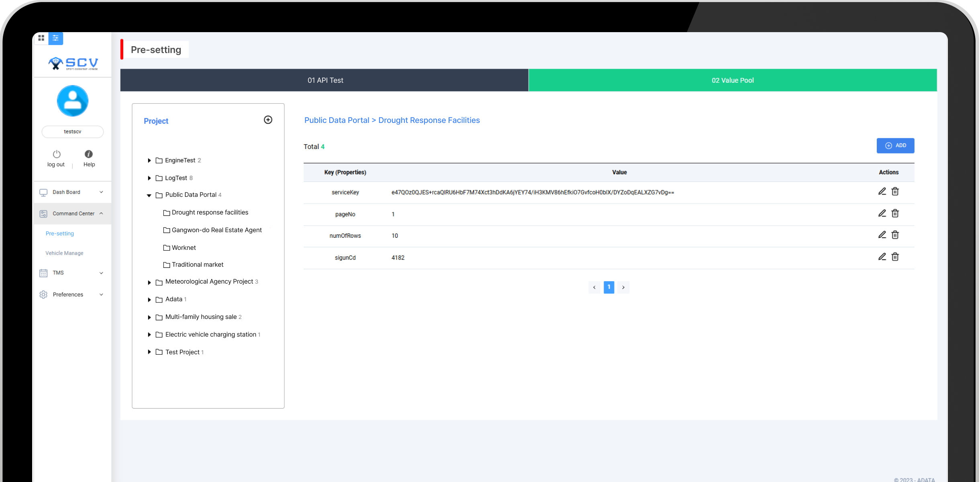Expand the TMS menu chevron
980x482 pixels.
click(101, 273)
